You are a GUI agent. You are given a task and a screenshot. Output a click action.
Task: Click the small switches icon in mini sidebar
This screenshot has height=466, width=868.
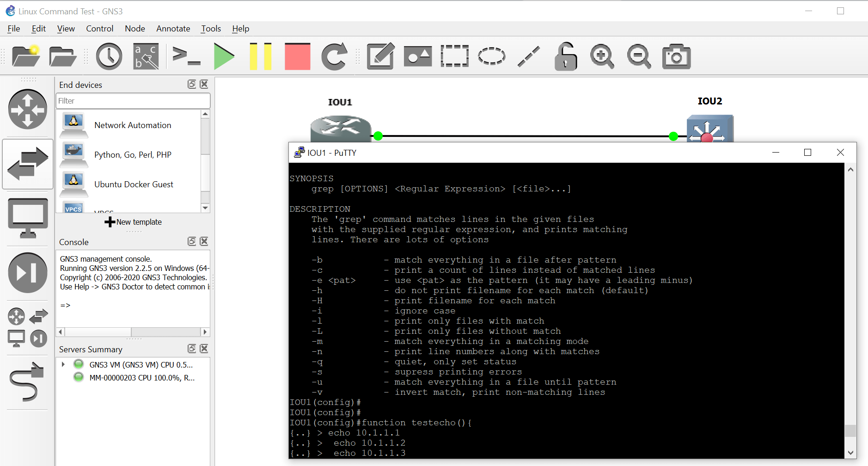[39, 317]
